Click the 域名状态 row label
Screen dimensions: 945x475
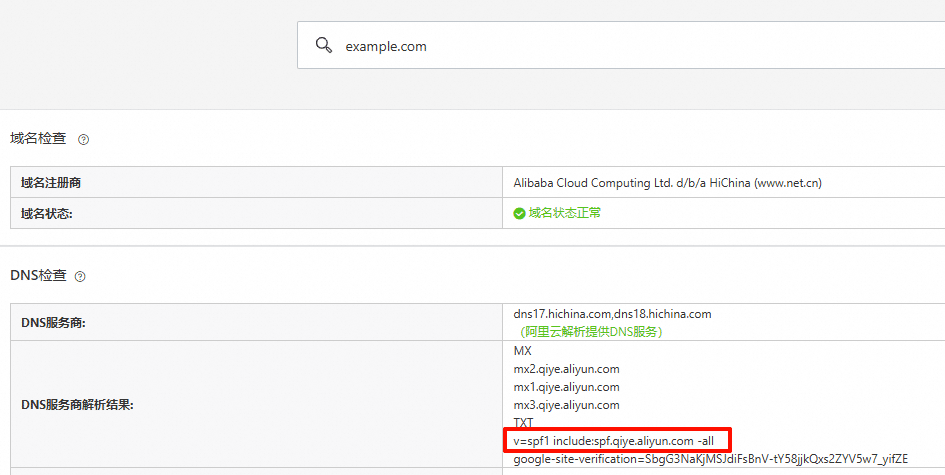47,213
